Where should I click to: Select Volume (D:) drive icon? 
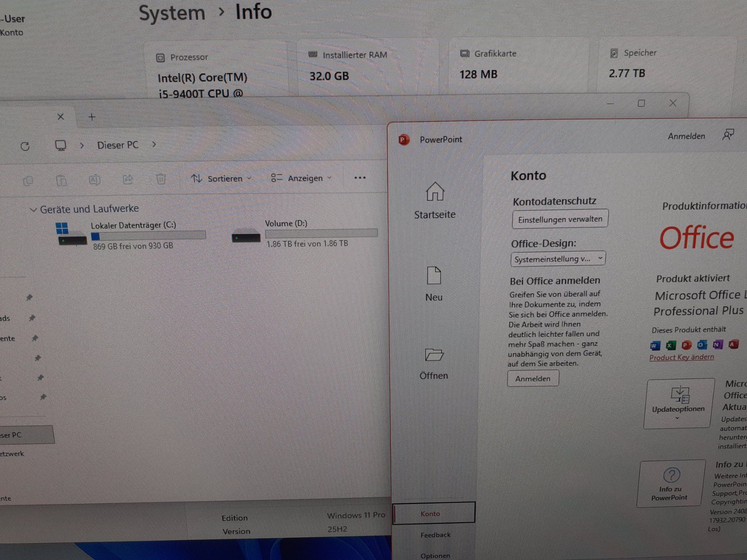point(246,236)
